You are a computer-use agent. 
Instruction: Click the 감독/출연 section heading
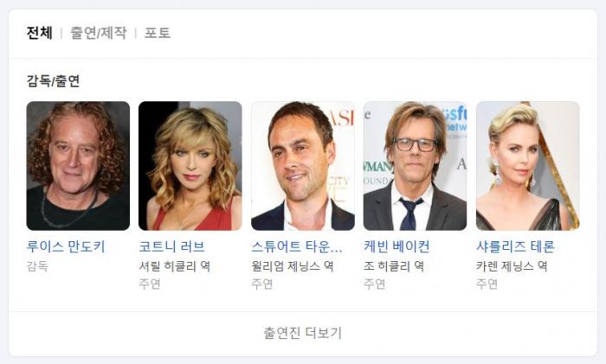coord(53,81)
